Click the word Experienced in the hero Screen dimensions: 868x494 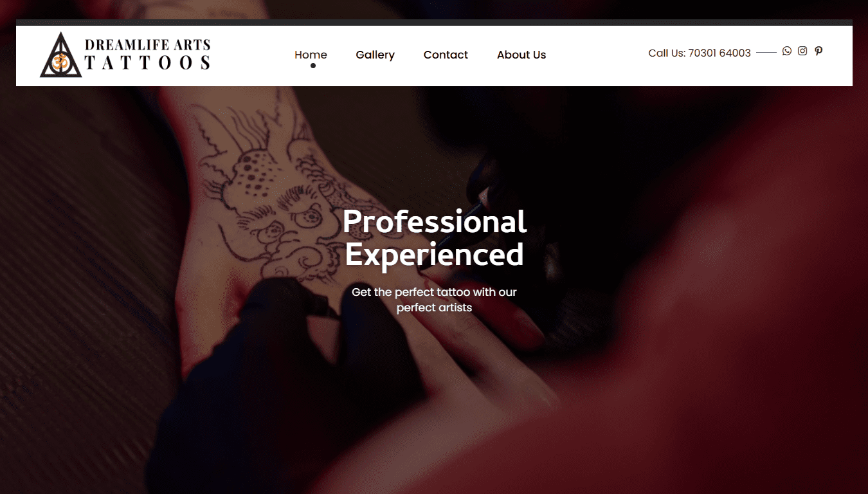435,255
